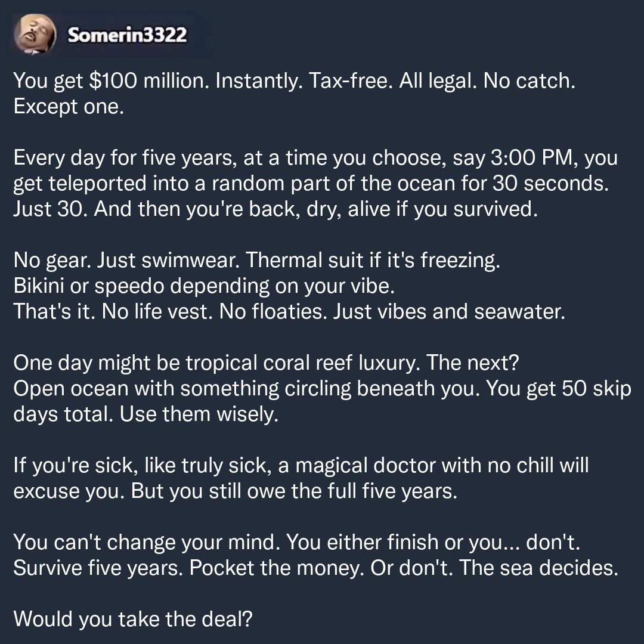Click the Somerin3322 profile avatar

tap(38, 34)
